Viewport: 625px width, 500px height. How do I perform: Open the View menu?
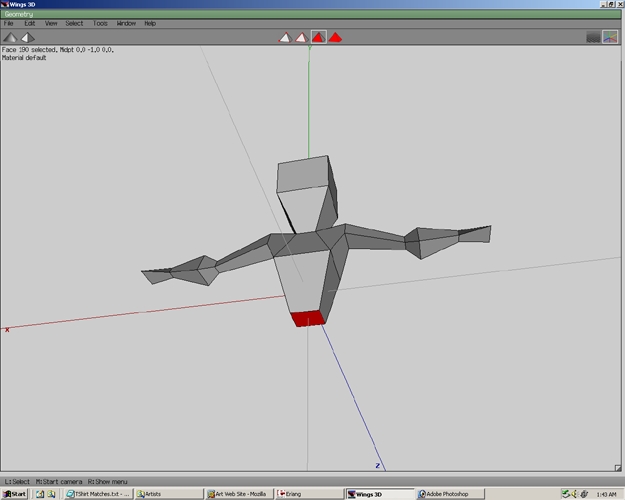tap(51, 24)
